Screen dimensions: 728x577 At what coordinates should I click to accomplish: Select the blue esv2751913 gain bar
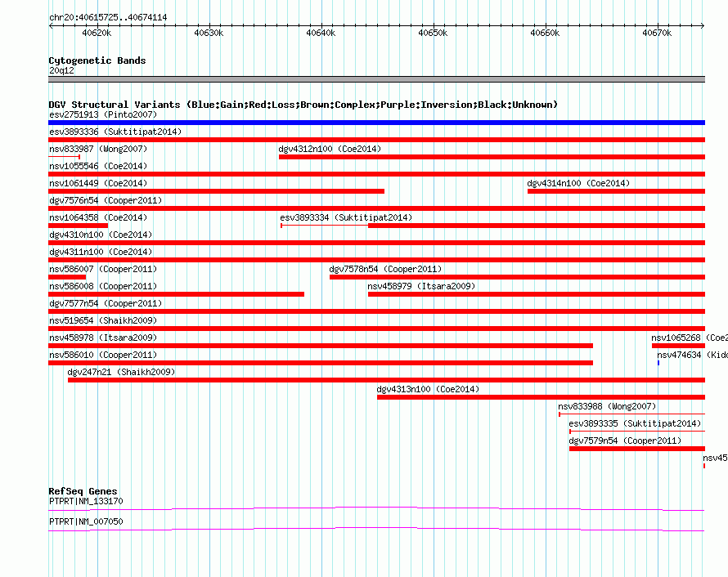point(376,123)
